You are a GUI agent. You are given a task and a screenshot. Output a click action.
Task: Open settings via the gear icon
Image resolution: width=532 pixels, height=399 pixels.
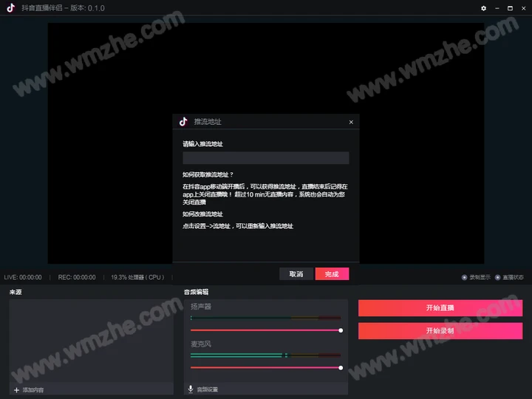point(484,8)
